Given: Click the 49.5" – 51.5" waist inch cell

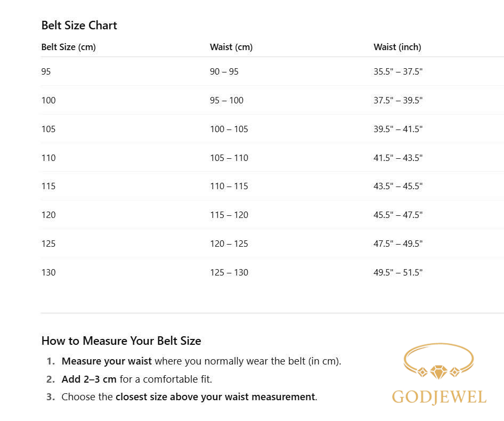Looking at the screenshot, I should coord(398,272).
